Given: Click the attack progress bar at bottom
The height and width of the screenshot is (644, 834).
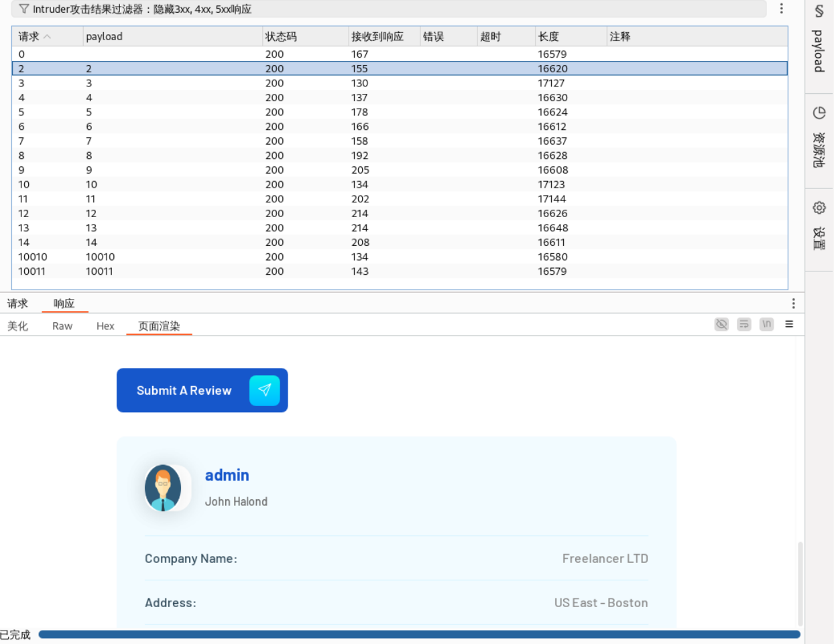Looking at the screenshot, I should [x=419, y=634].
